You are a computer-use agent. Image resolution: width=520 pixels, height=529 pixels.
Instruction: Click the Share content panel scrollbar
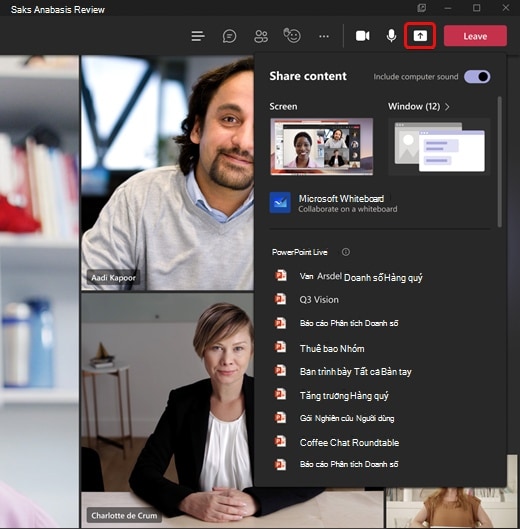(x=500, y=162)
